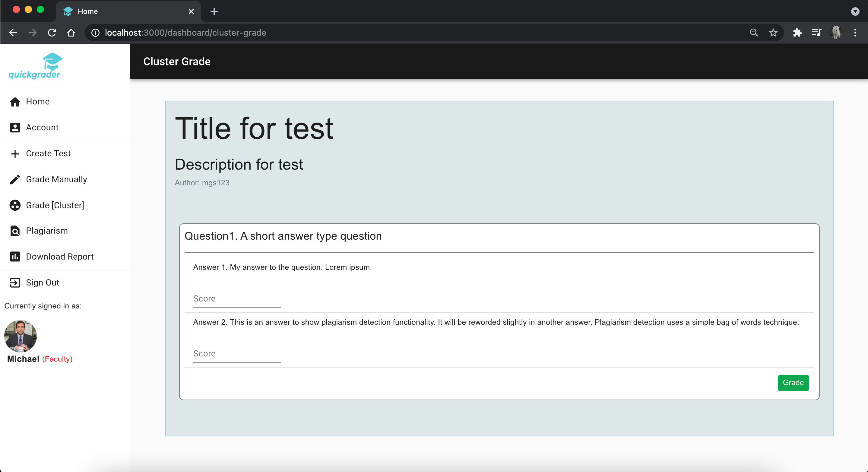Viewport: 868px width, 472px height.
Task: Focus the Score field for Answer 2
Action: [236, 354]
